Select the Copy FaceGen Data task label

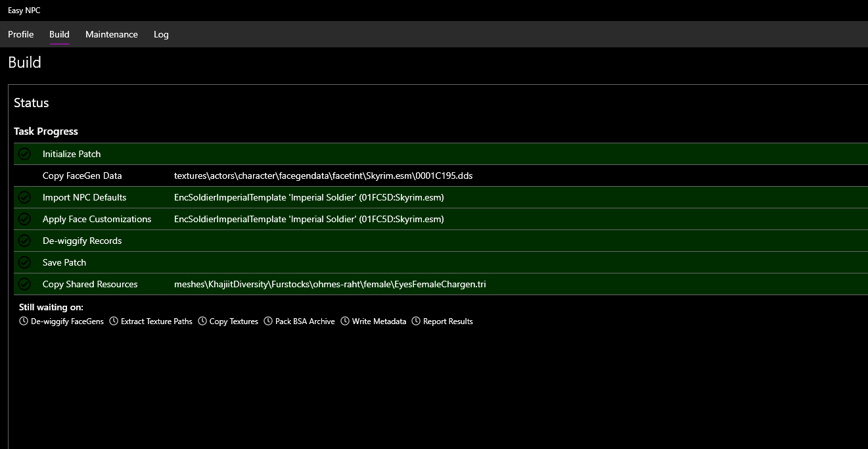[x=82, y=176]
